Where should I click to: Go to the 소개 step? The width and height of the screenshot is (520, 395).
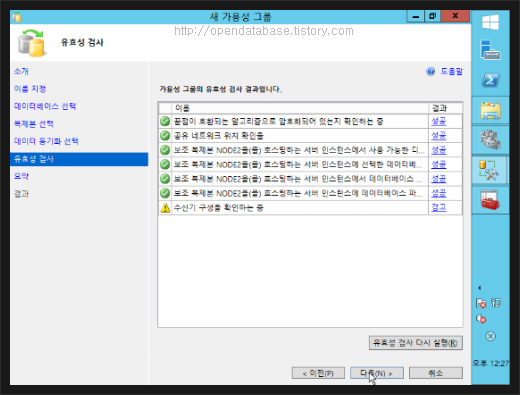[x=21, y=71]
